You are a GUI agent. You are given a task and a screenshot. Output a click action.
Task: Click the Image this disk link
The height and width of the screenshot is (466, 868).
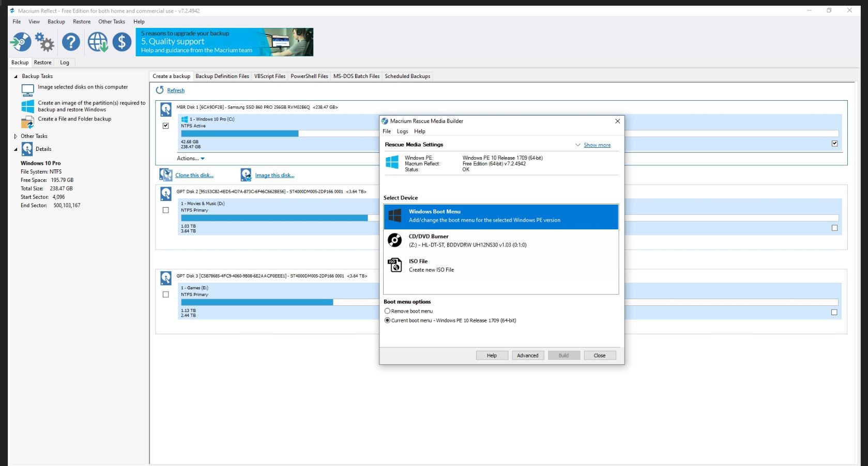(275, 175)
